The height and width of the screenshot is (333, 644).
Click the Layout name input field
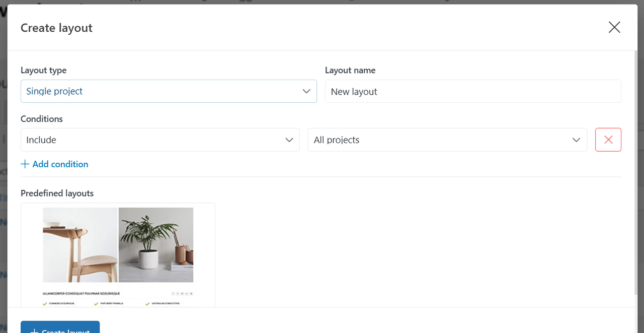point(473,91)
